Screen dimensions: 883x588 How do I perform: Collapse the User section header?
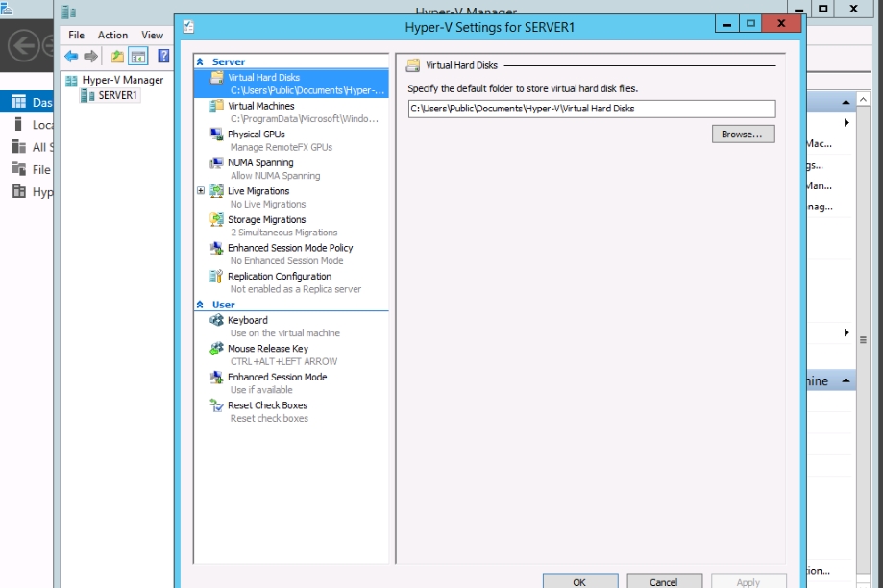[200, 305]
